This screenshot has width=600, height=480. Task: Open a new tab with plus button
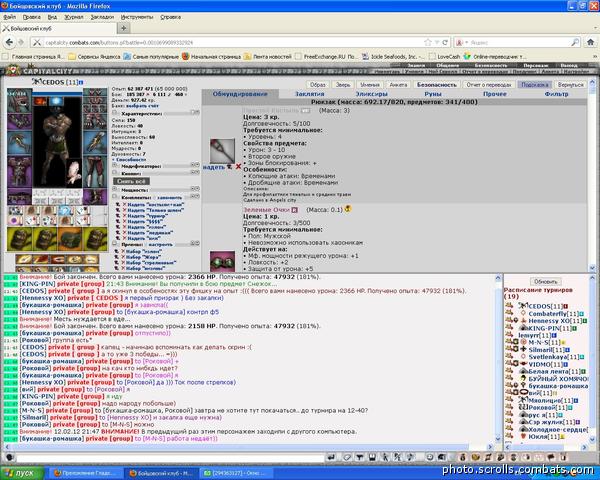click(x=123, y=28)
